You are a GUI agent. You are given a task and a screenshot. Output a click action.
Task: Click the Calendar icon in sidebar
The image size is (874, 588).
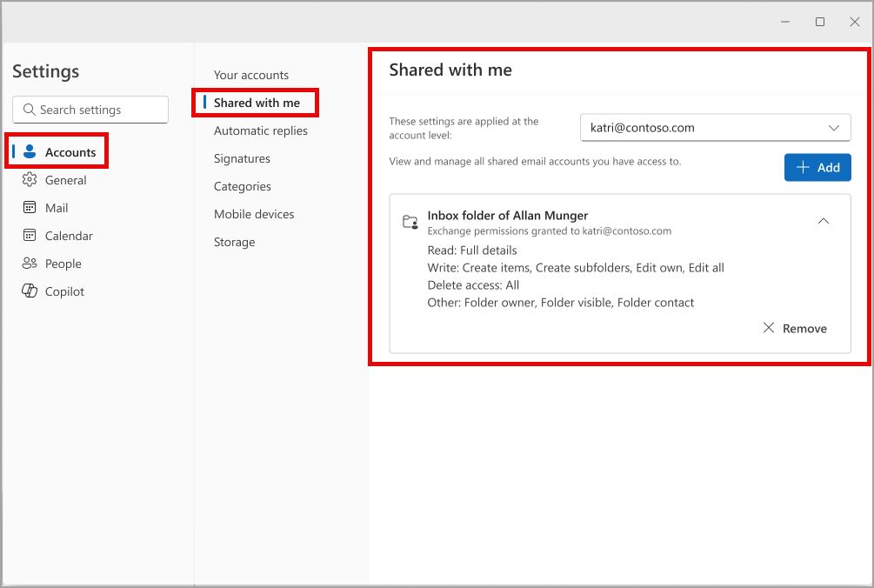click(30, 235)
